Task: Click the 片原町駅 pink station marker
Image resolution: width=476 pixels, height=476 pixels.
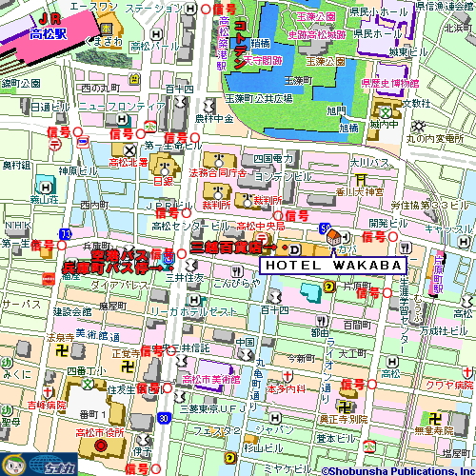Action: click(x=438, y=274)
